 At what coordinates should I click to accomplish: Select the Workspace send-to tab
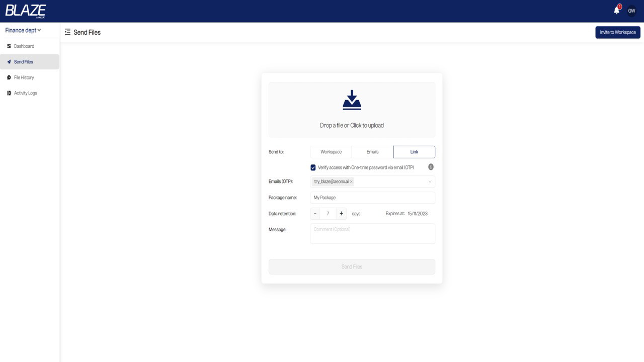331,152
